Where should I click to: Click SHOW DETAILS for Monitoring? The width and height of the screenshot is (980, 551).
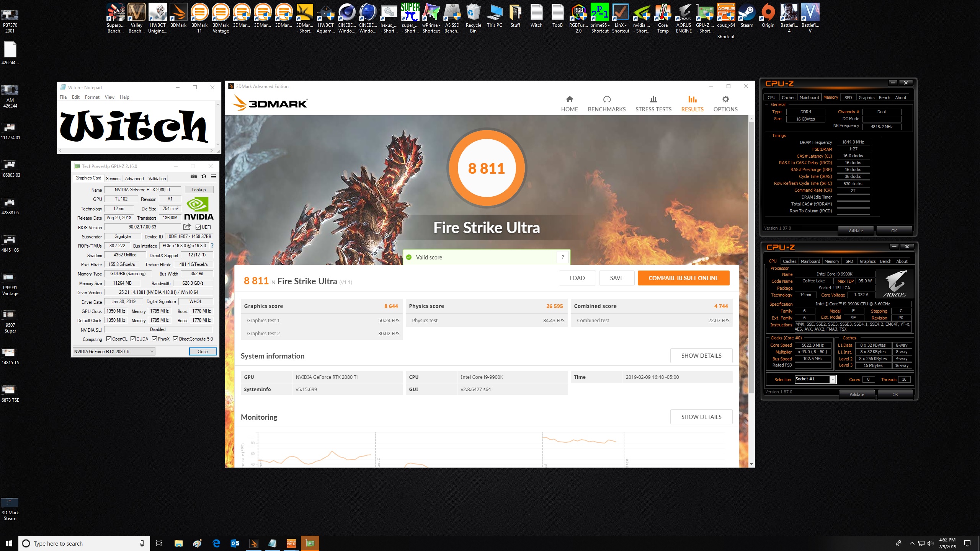701,417
